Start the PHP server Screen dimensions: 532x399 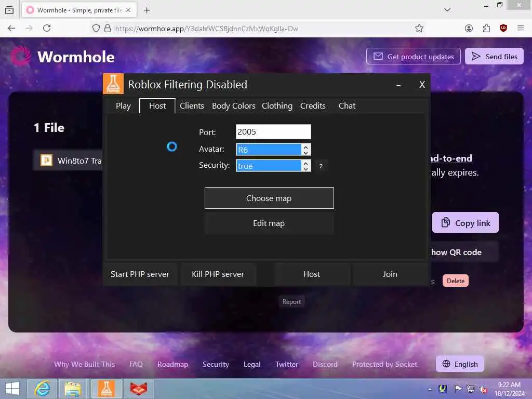(x=140, y=274)
